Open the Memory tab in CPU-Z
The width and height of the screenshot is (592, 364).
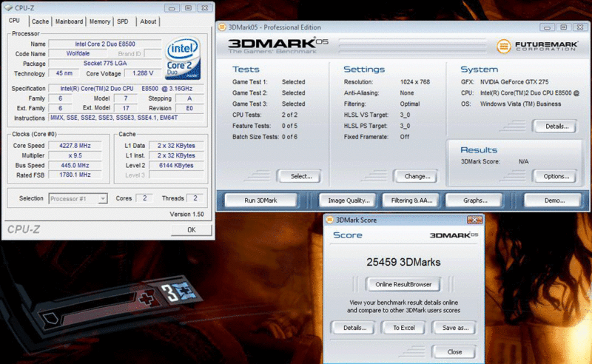(100, 21)
